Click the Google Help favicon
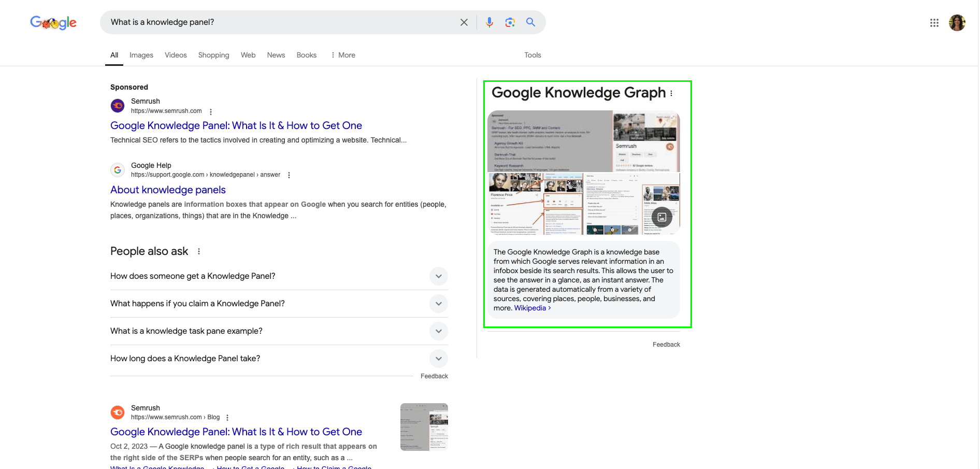980x469 pixels. (x=118, y=170)
